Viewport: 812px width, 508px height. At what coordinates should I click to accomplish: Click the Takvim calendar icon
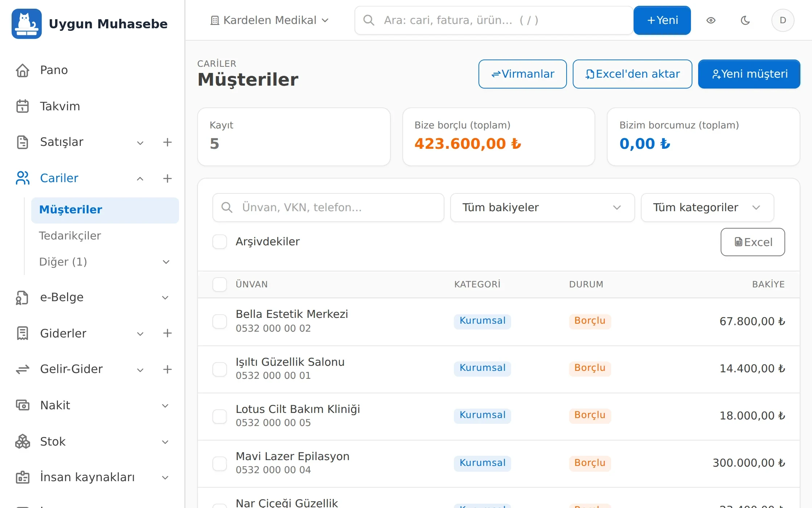[x=22, y=106]
